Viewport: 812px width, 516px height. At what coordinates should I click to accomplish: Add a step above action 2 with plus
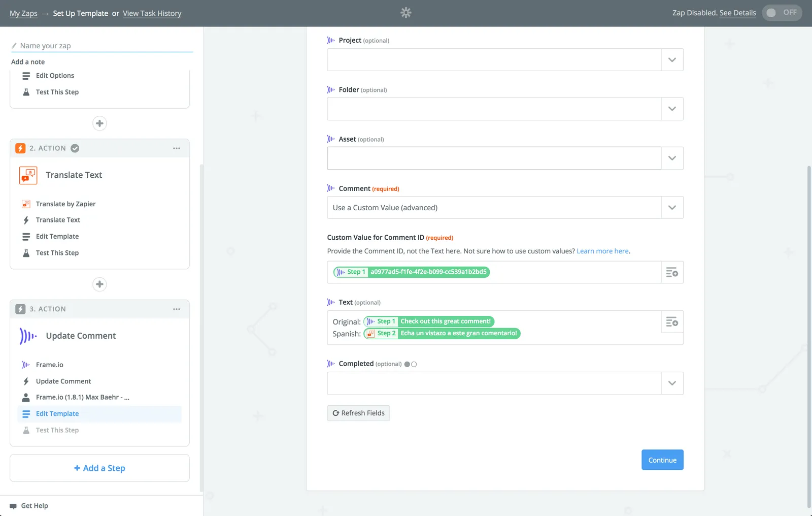99,123
